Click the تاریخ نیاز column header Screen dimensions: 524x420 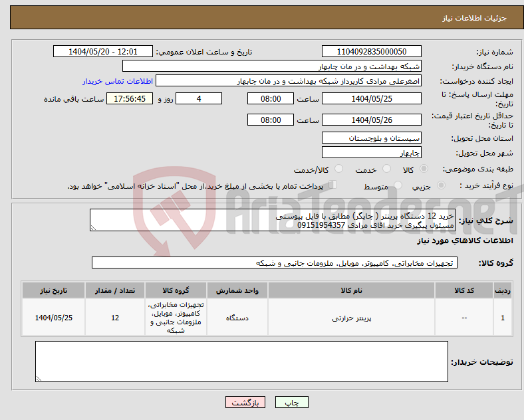point(53,290)
